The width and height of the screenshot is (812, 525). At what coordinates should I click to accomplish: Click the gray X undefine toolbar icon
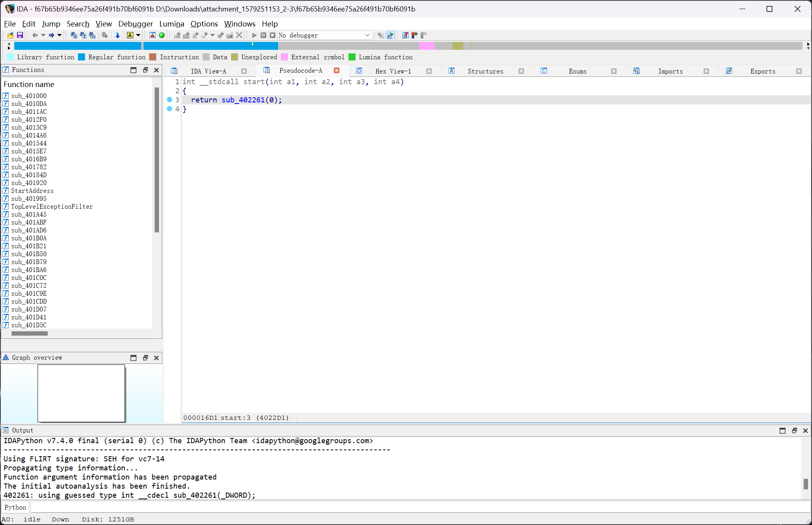tap(239, 35)
